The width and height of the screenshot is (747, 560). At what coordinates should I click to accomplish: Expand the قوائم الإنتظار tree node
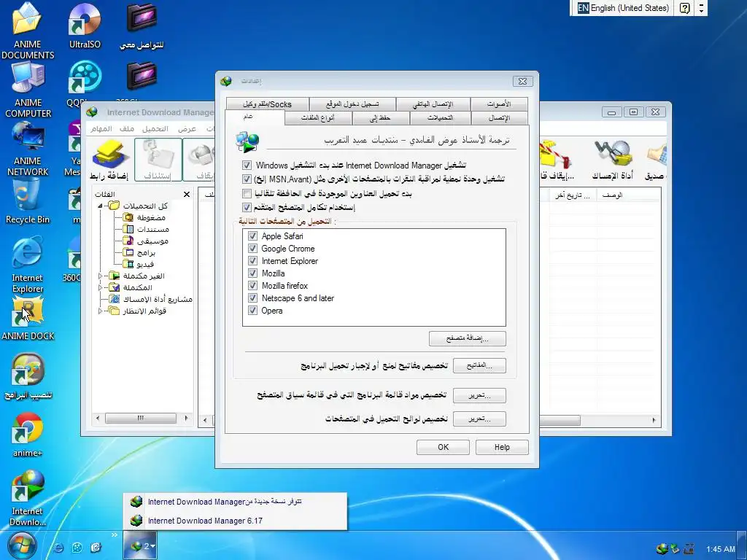coord(100,311)
